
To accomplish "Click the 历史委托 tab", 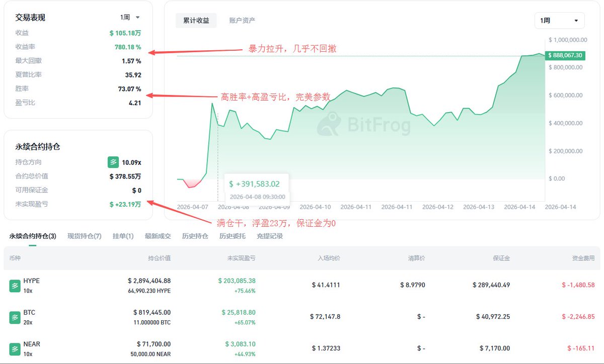I will (x=232, y=235).
